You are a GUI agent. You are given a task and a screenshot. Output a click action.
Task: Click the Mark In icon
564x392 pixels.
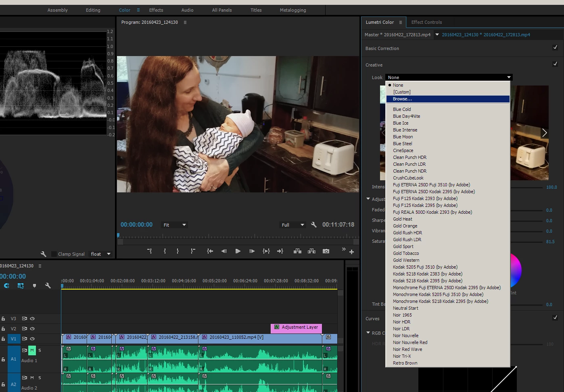pyautogui.click(x=165, y=251)
